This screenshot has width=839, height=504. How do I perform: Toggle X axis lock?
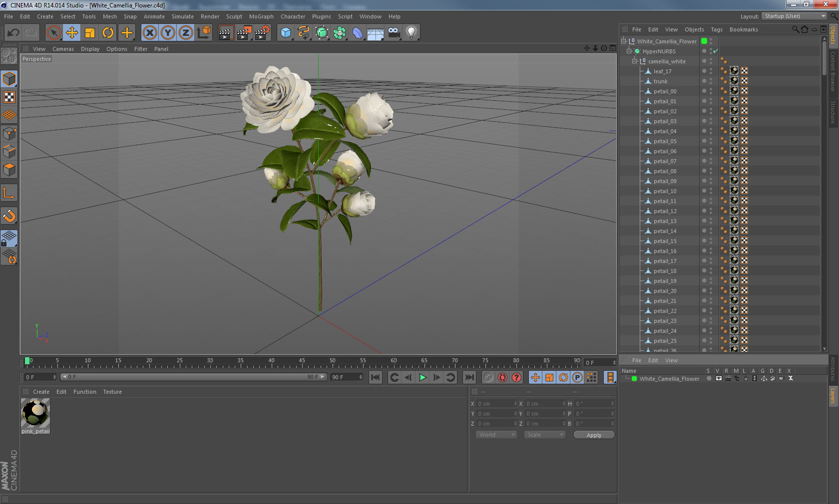(x=150, y=33)
